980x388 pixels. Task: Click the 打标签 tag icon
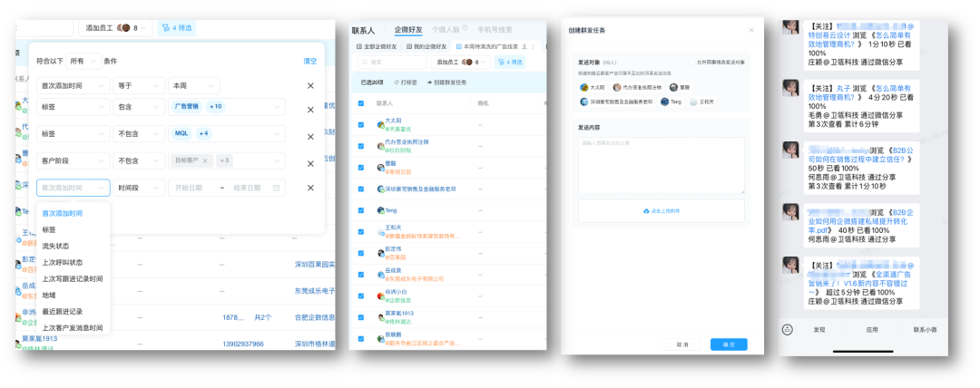tap(397, 82)
